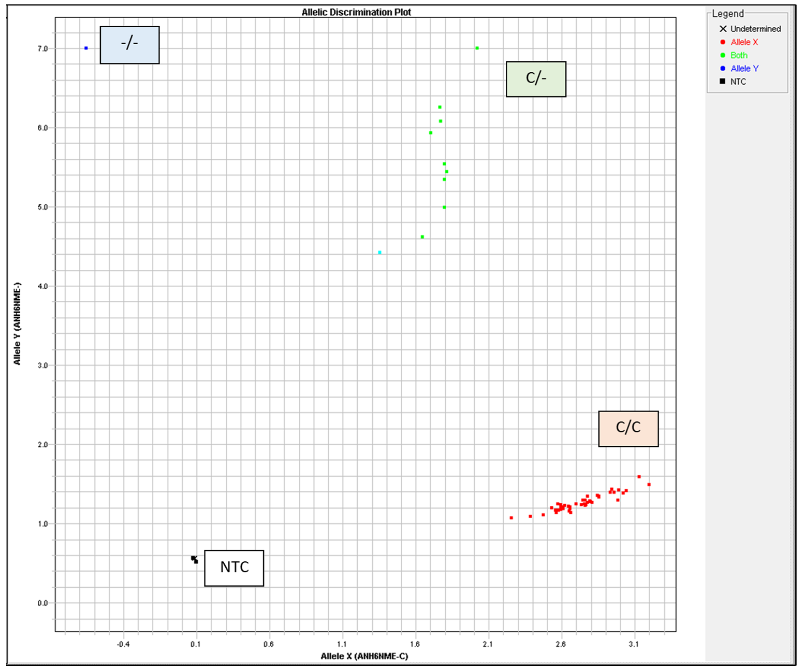The width and height of the screenshot is (803, 672).
Task: Click the green Both legend dot
Action: coord(723,55)
